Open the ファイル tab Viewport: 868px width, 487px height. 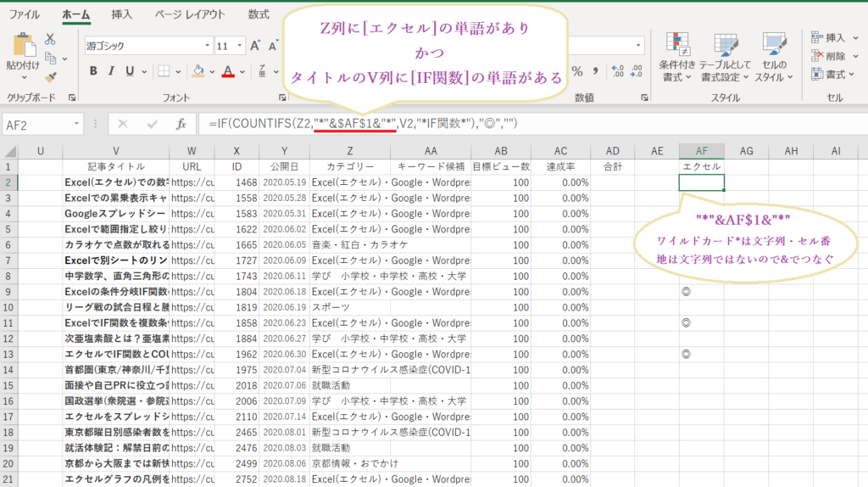click(x=25, y=14)
